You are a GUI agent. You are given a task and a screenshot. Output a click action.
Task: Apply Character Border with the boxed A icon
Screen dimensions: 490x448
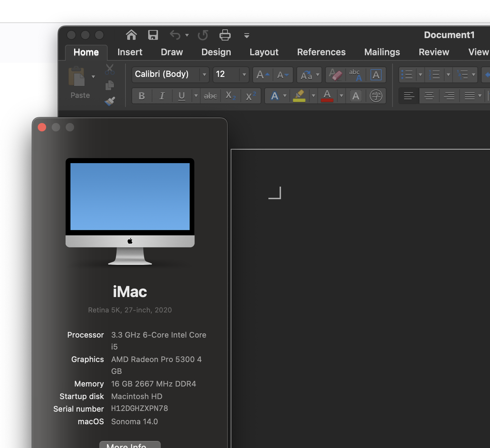click(376, 75)
